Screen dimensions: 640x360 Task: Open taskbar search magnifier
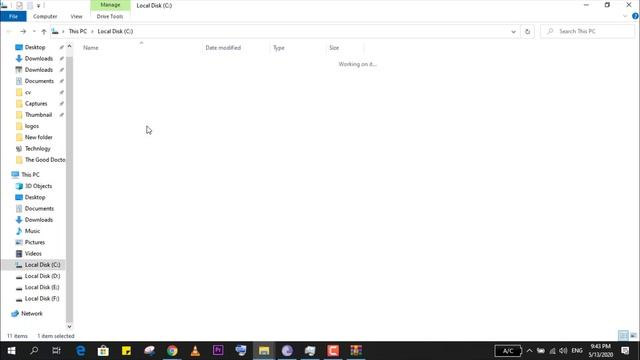pyautogui.click(x=34, y=351)
